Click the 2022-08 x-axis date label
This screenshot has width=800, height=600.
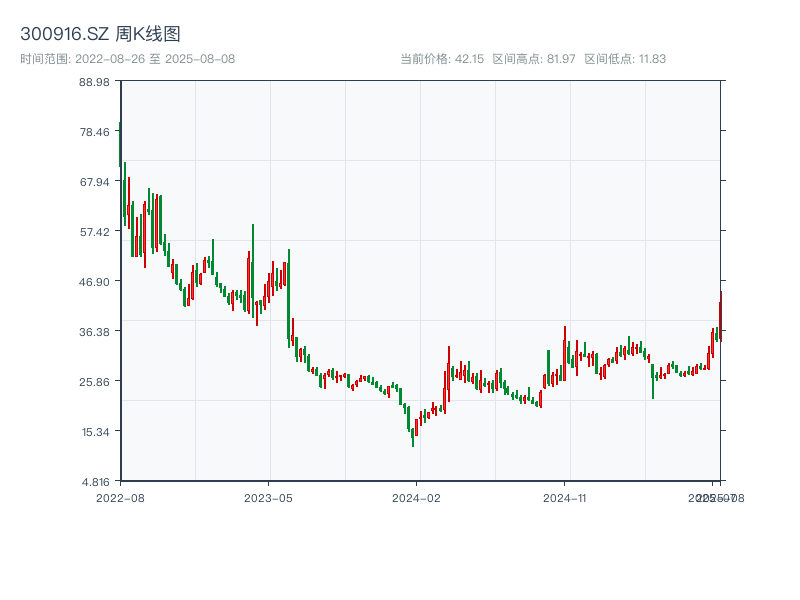coord(120,497)
